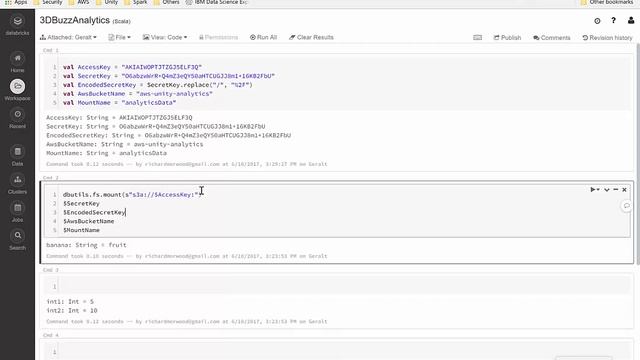
Task: Open the Other bookmarks folder
Action: click(x=607, y=2)
